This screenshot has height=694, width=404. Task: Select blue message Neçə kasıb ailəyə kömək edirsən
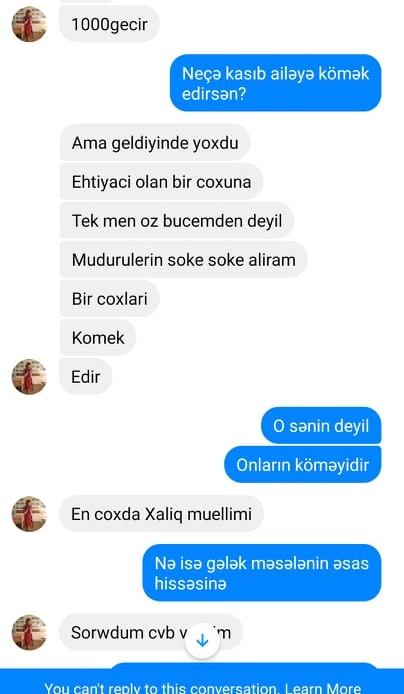276,83
